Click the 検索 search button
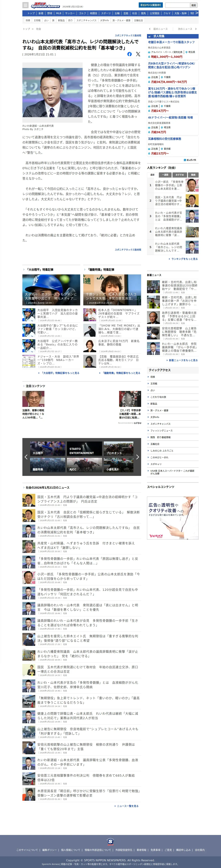Screen dimensions: 221x868 coord(193,5)
